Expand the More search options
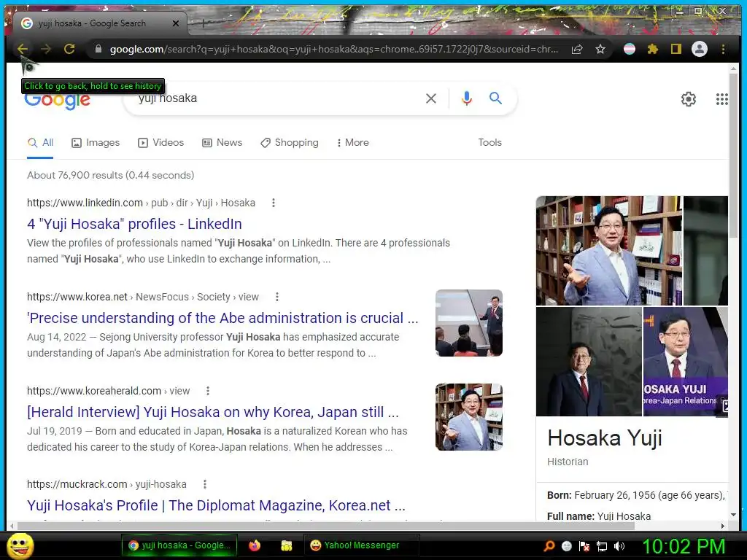The image size is (747, 560). [353, 142]
